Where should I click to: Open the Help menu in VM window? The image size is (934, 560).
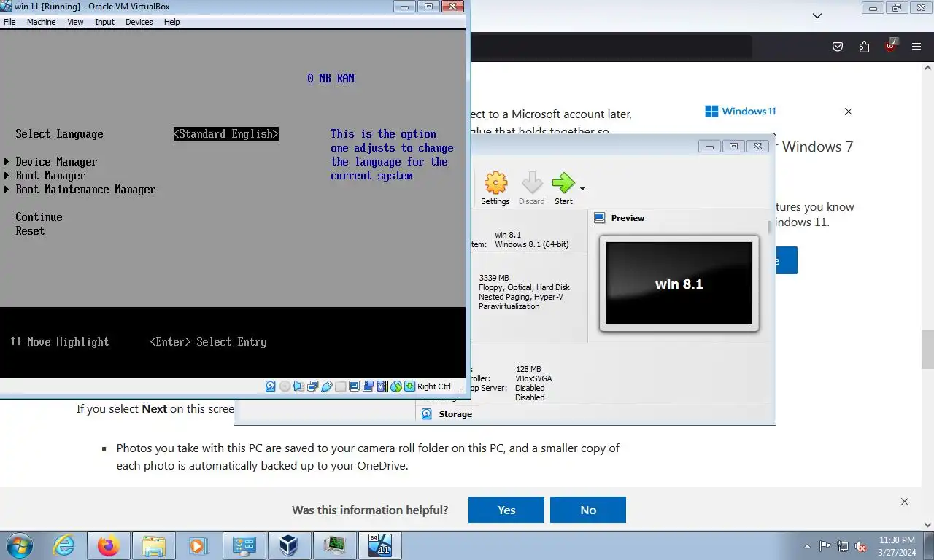172,22
